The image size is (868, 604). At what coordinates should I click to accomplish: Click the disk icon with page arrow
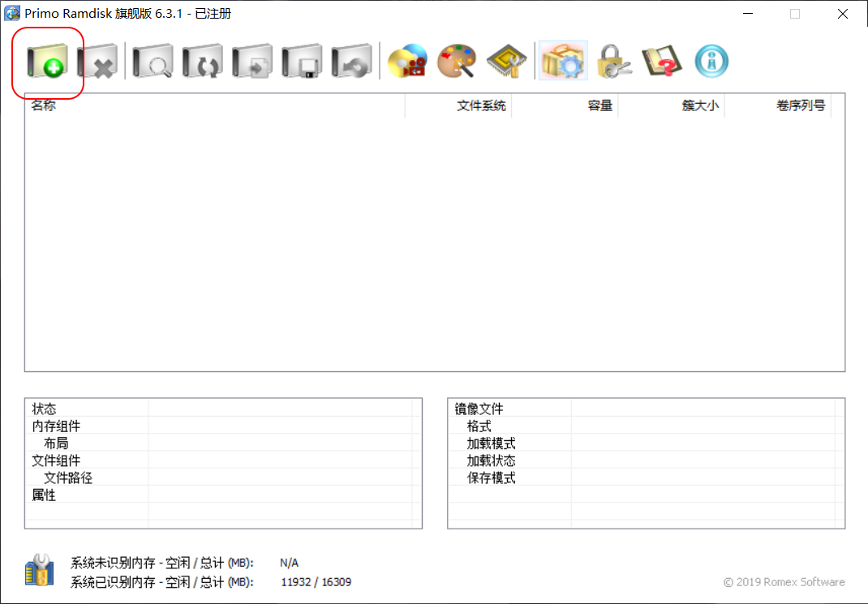point(252,60)
